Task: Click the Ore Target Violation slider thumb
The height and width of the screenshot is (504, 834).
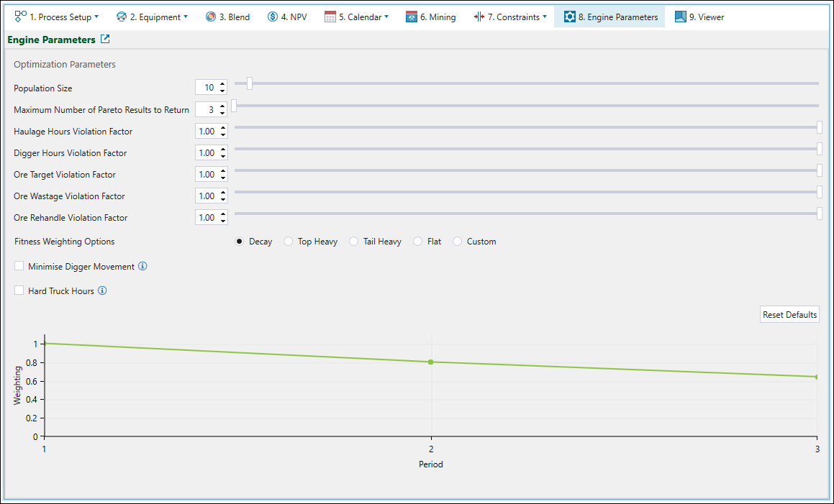Action: (x=820, y=170)
